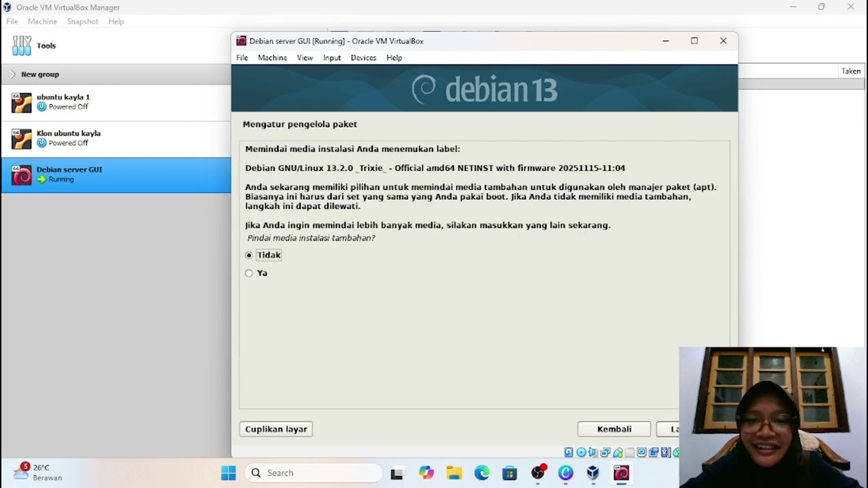Click the Taken column header

[851, 71]
